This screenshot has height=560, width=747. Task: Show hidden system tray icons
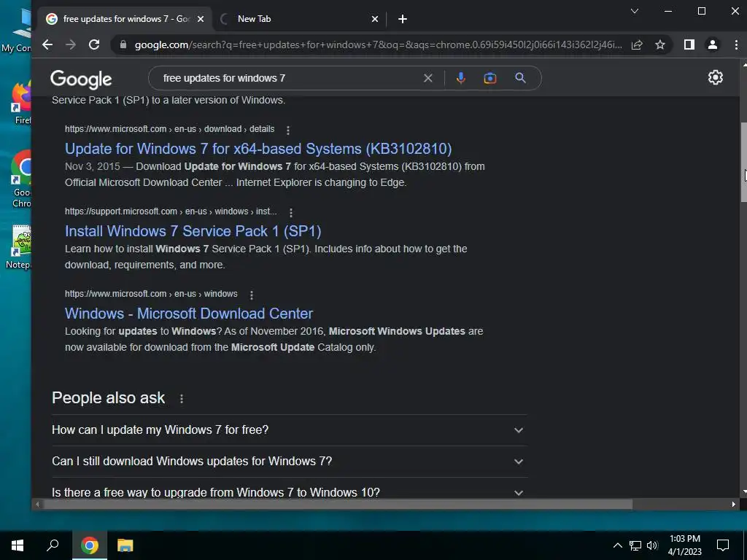617,545
